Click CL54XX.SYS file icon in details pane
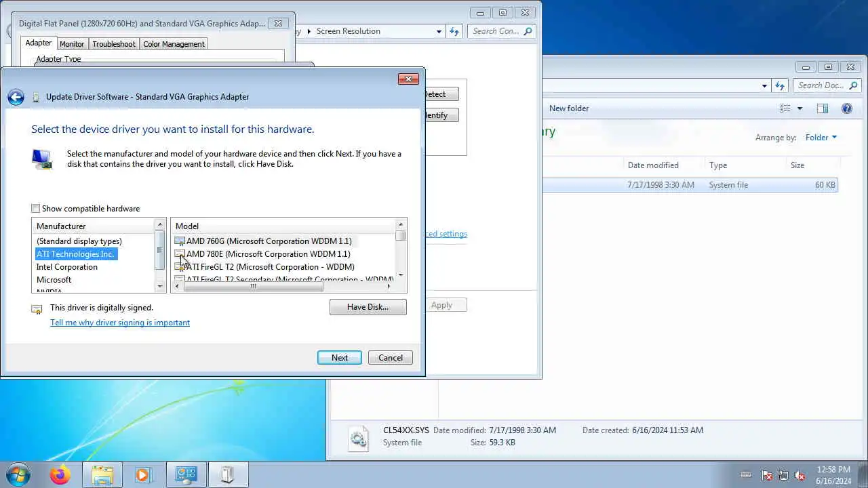This screenshot has height=488, width=868. 359,439
